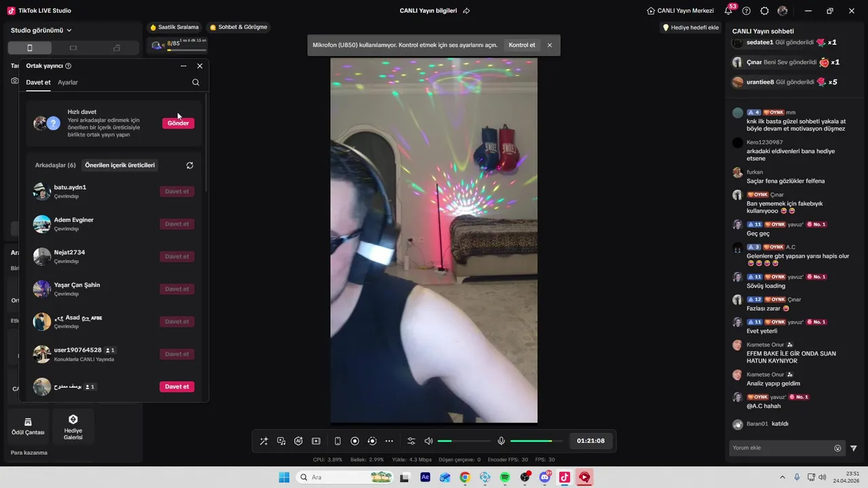Open the Sohbet & Görüşme chip
The width and height of the screenshot is (868, 488).
coord(239,27)
